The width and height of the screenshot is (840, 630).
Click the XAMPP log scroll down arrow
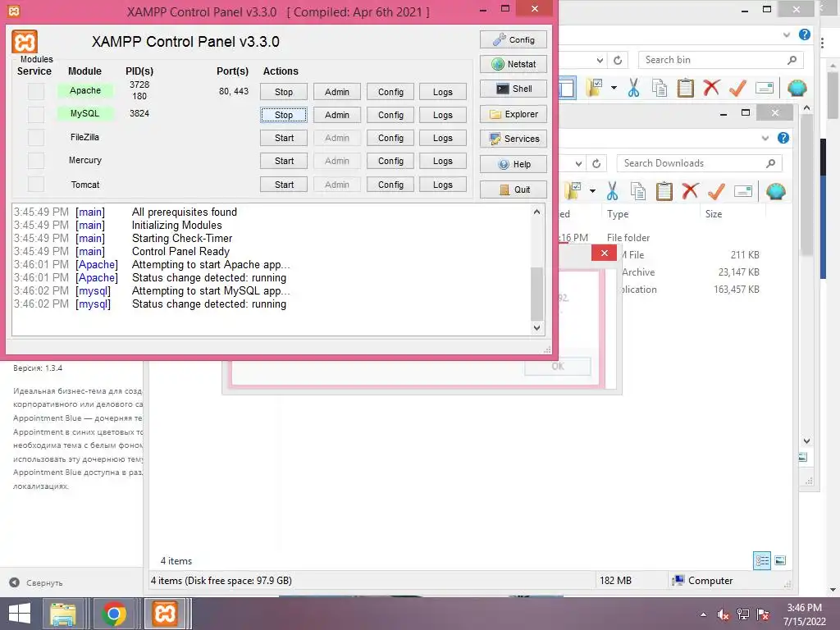point(536,328)
